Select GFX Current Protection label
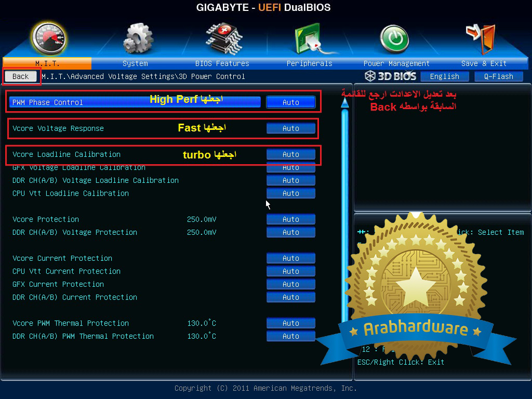The image size is (532, 399). pos(58,284)
